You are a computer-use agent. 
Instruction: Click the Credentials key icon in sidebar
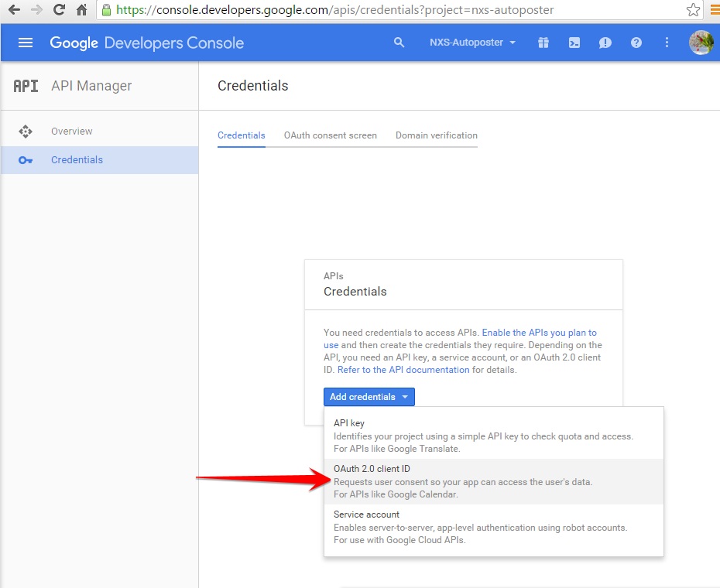pyautogui.click(x=26, y=160)
